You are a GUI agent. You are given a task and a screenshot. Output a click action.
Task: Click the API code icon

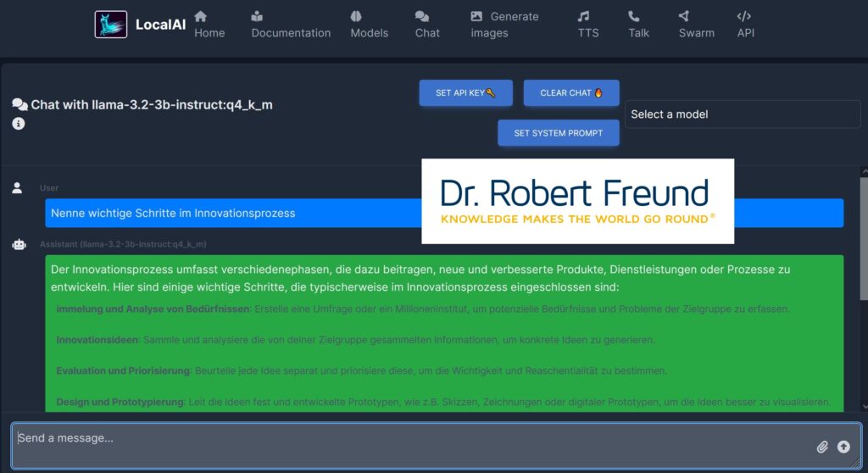pos(744,16)
